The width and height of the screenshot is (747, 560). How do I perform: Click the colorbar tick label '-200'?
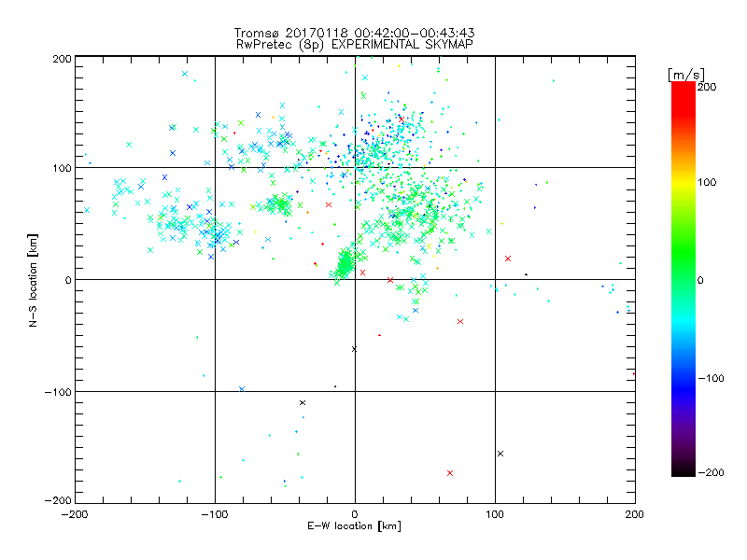(x=711, y=472)
